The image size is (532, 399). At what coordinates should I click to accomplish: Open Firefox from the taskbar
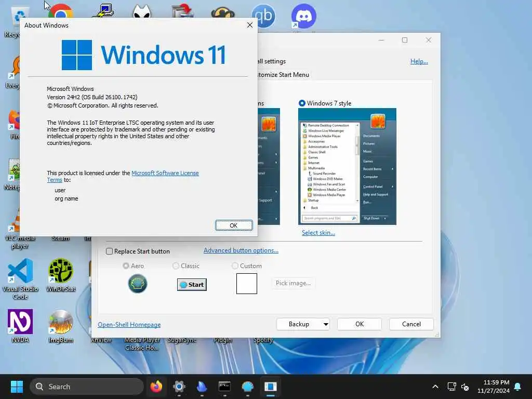pos(156,387)
